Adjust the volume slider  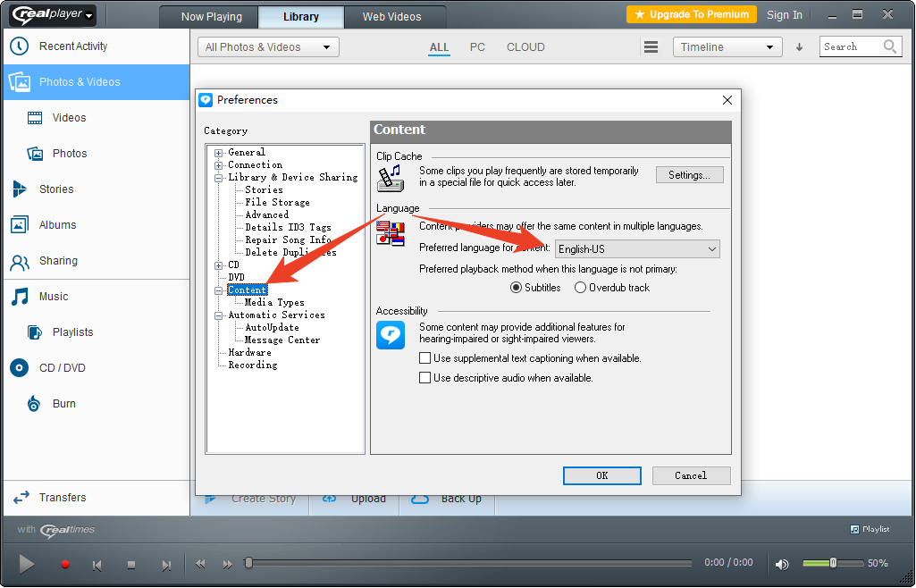(x=833, y=563)
